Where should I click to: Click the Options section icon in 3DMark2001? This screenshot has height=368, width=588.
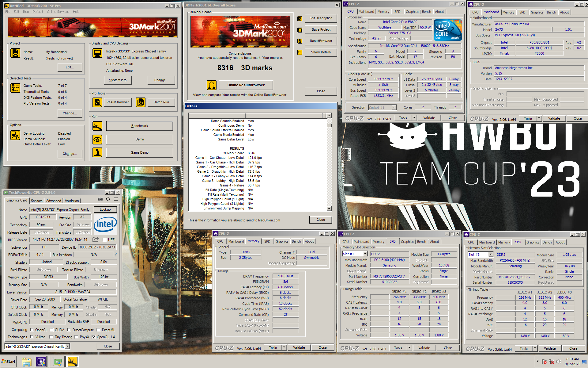15,135
